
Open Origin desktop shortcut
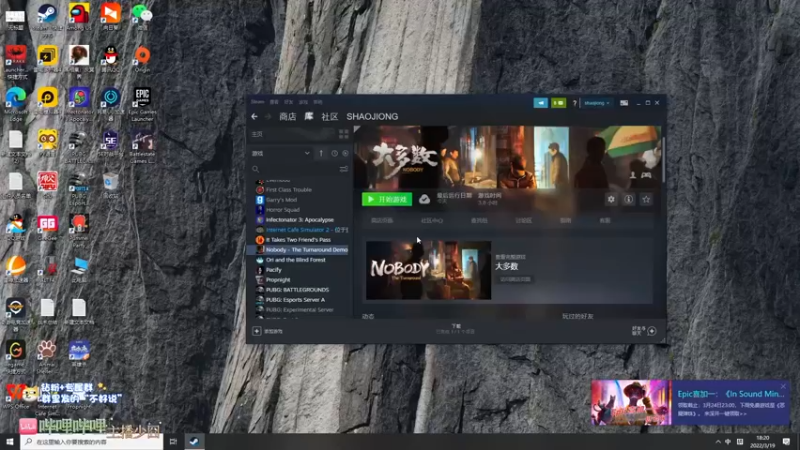(142, 59)
